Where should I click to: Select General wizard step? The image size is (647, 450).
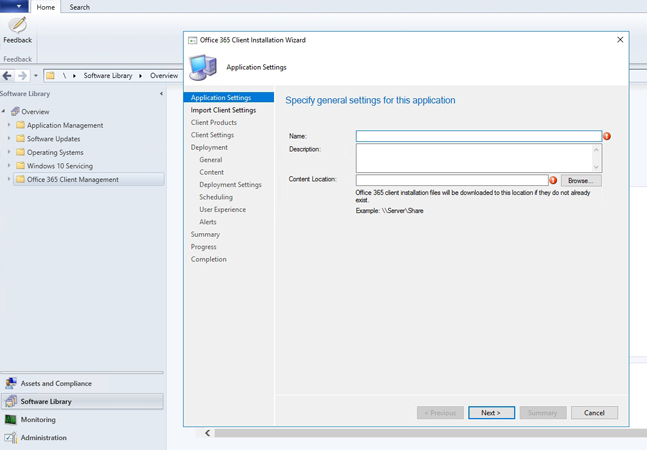[211, 160]
